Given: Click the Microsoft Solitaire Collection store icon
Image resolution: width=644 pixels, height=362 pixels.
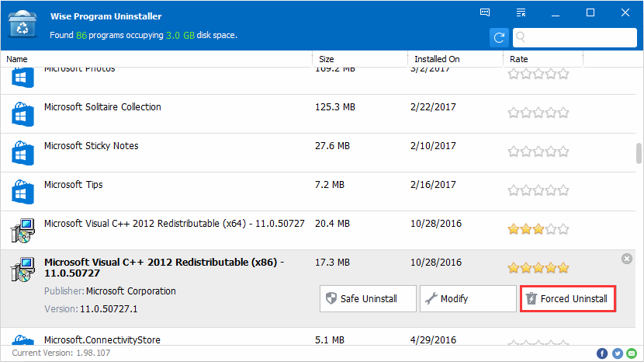Looking at the screenshot, I should coord(23,114).
